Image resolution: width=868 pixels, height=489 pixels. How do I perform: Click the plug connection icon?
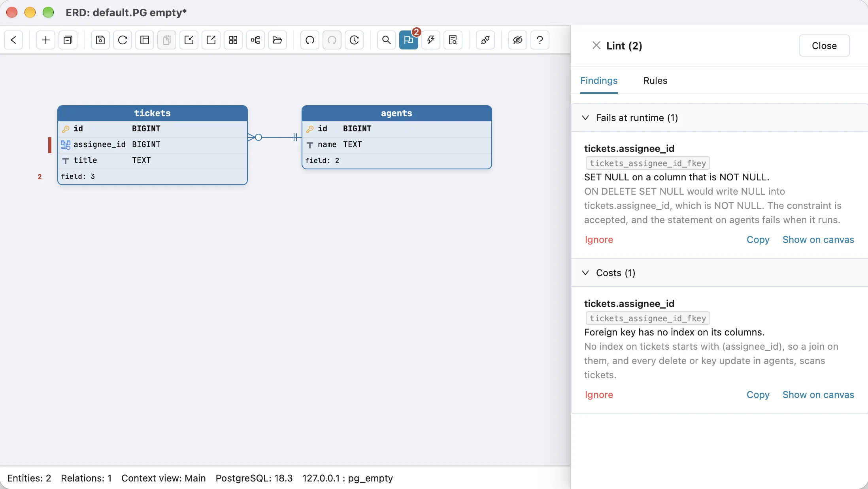485,40
